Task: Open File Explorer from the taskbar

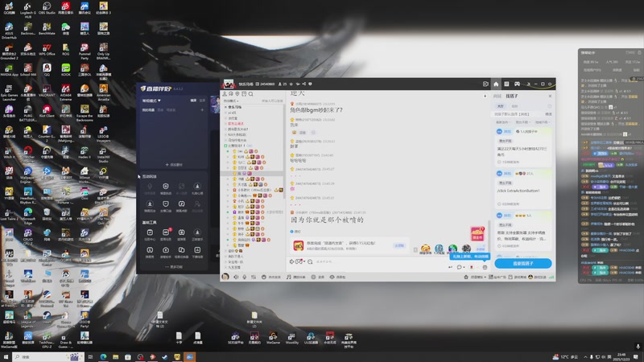Action: [115, 357]
